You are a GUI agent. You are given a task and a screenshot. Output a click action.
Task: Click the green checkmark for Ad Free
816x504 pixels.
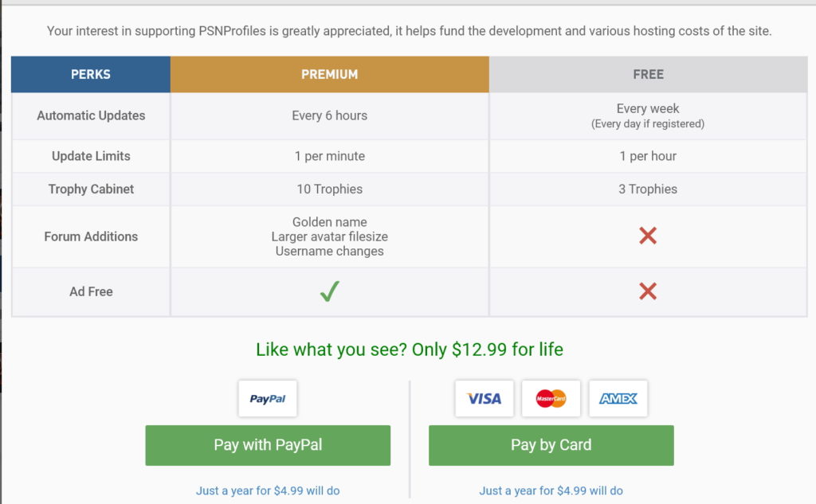[330, 291]
